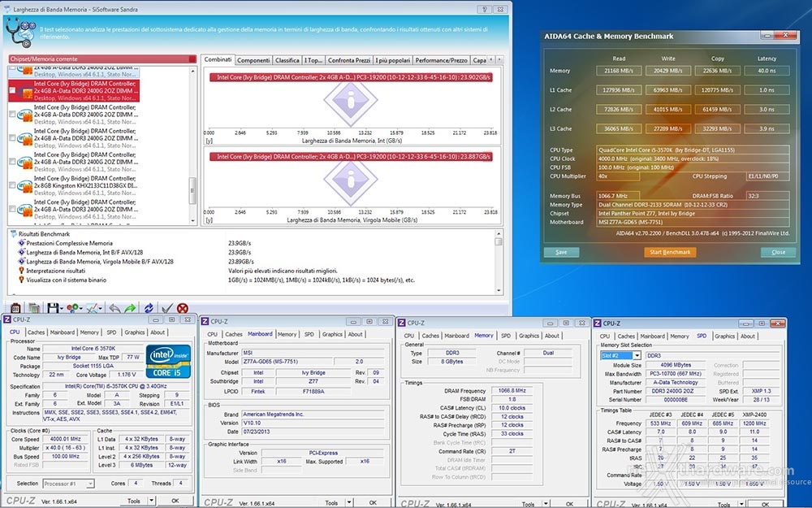
Task: Click the scrollbar thumb of Risultati Benchmark panel
Action: coord(499,241)
